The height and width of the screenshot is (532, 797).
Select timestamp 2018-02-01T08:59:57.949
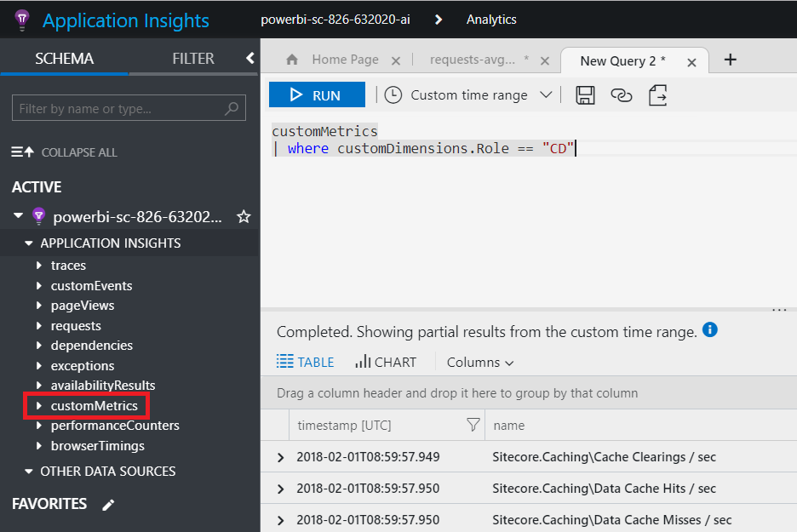pyautogui.click(x=368, y=457)
